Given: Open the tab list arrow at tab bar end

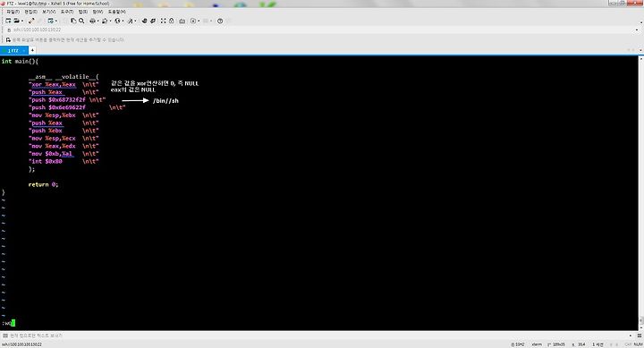Looking at the screenshot, I should tap(641, 50).
